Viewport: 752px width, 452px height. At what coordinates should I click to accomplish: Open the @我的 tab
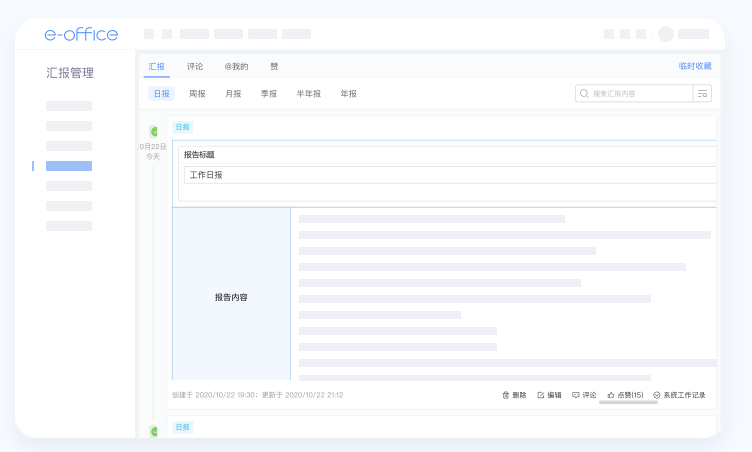point(236,66)
